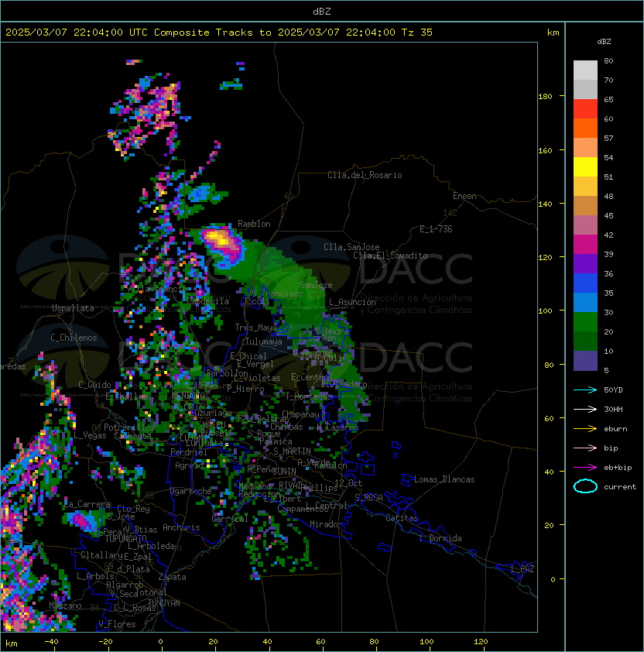The height and width of the screenshot is (652, 644).
Task: Click the 'Zapata' map label
Action: [172, 577]
